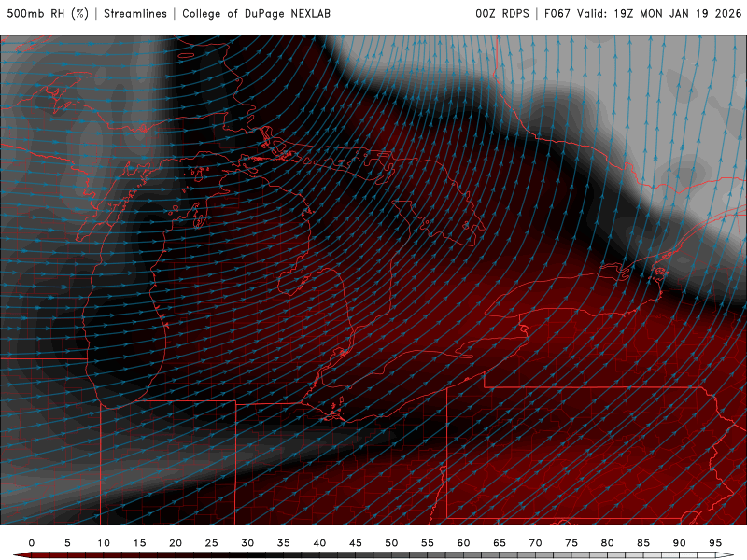Click the colorbar value label 55
747x560 pixels.
tap(428, 543)
